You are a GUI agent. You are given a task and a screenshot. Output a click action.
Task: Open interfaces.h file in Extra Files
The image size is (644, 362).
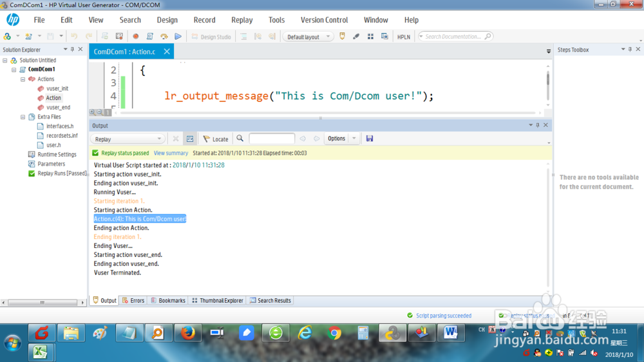point(59,126)
